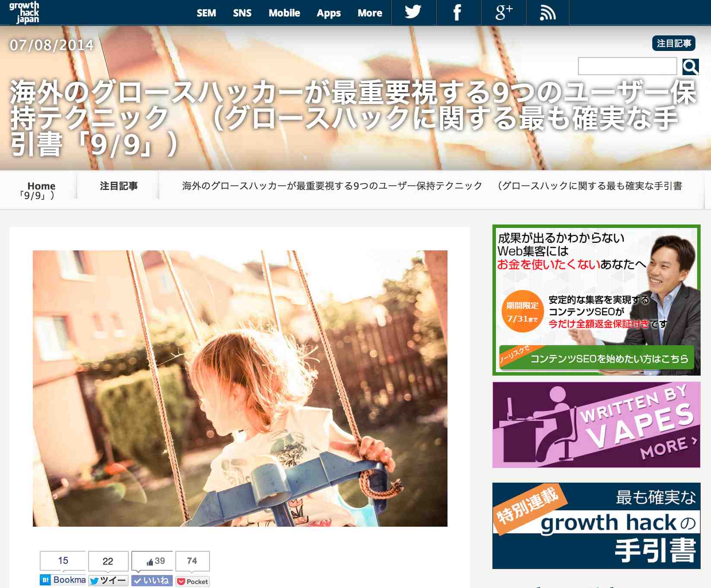
Task: Click the growth hack japan logo
Action: pyautogui.click(x=25, y=13)
